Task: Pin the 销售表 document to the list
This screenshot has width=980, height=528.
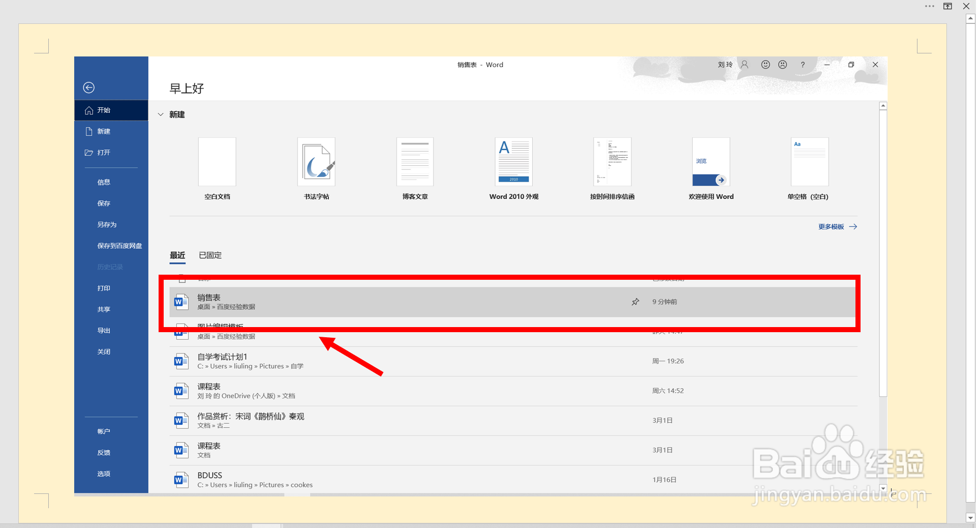Action: [635, 302]
